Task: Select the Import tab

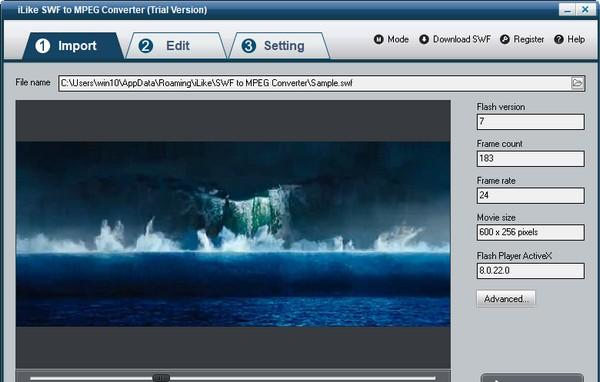Action: click(x=73, y=46)
